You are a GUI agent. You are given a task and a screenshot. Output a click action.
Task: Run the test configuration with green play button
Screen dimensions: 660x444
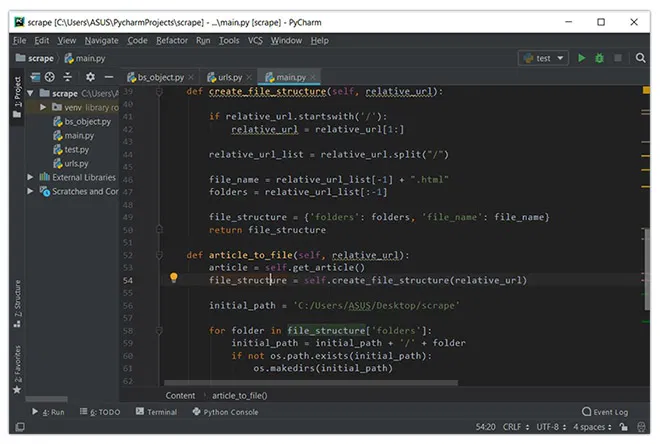pyautogui.click(x=582, y=58)
